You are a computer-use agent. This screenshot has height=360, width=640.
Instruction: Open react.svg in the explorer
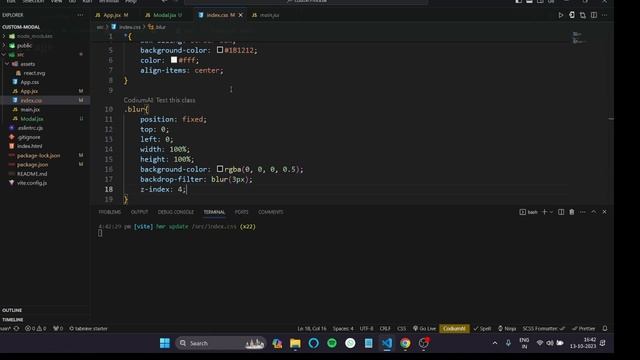34,73
